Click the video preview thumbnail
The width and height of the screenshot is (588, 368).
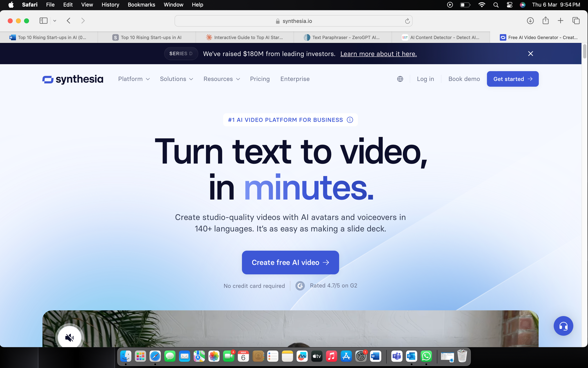290,329
